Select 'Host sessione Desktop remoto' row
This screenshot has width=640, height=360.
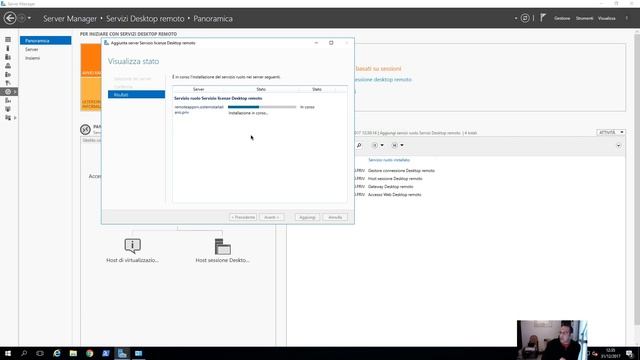pyautogui.click(x=395, y=179)
